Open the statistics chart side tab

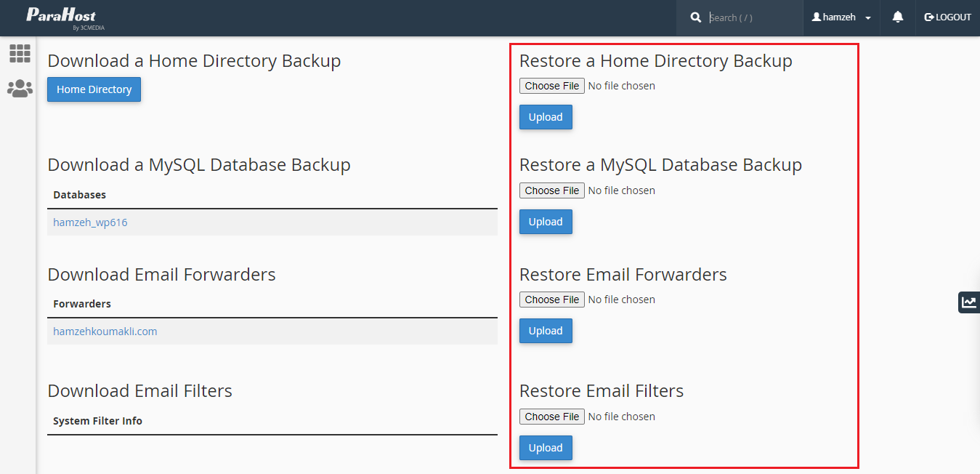(968, 302)
